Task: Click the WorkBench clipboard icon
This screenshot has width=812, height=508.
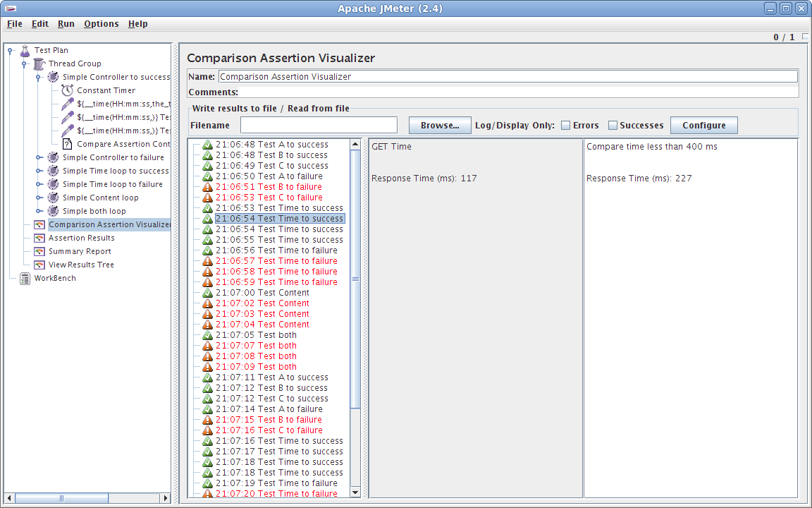Action: (x=25, y=278)
